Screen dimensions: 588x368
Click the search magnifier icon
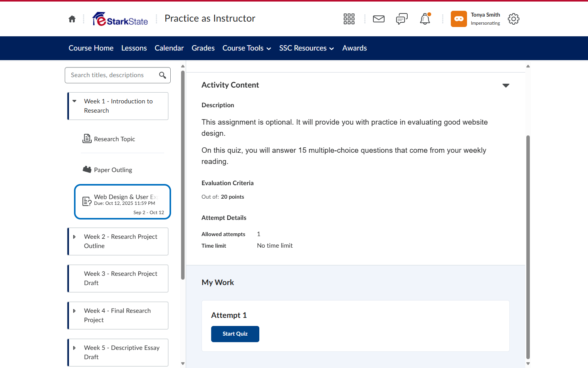163,75
